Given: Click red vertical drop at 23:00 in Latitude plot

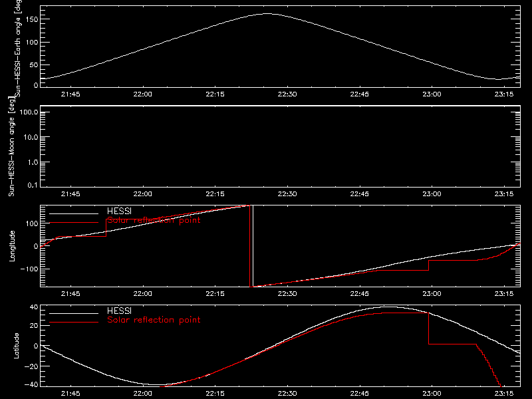Looking at the screenshot, I should coord(429,329).
